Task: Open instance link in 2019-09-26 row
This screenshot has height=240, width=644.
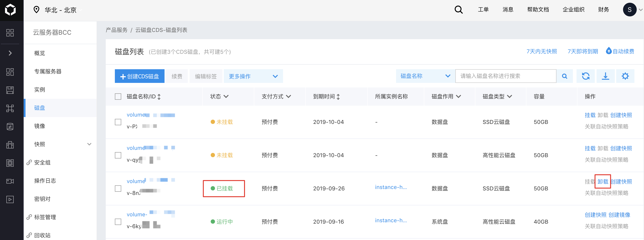Action: click(x=391, y=187)
